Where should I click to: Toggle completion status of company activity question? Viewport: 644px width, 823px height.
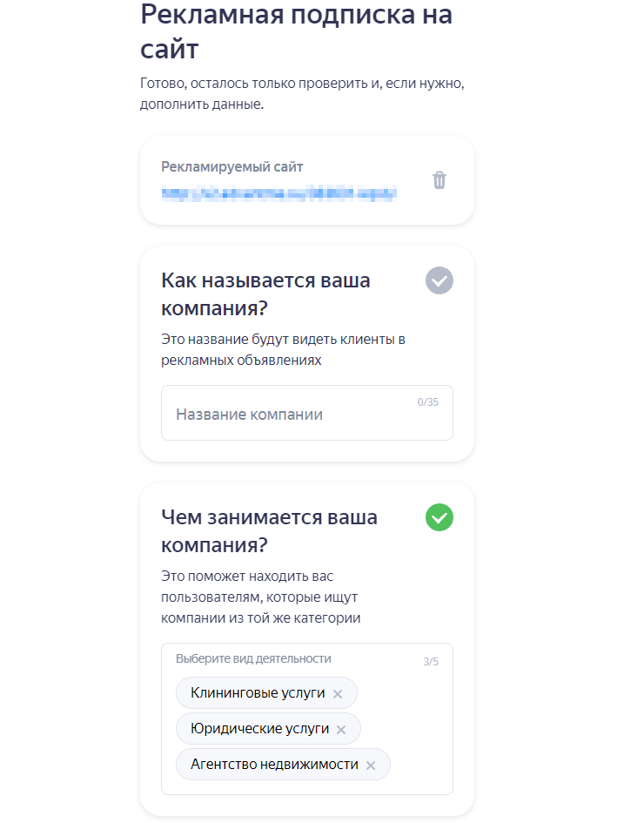click(439, 517)
